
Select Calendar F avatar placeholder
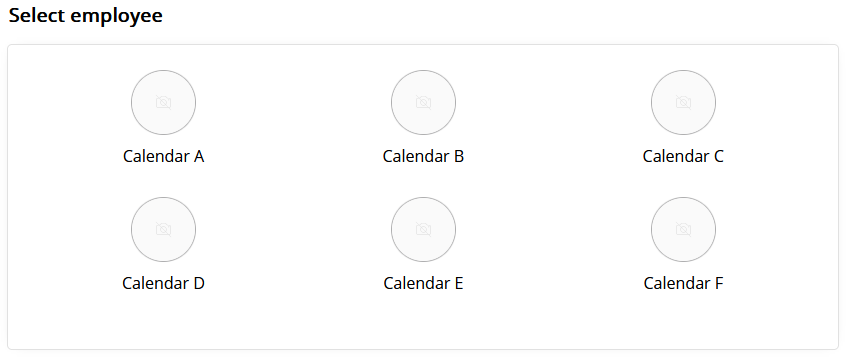coord(683,229)
